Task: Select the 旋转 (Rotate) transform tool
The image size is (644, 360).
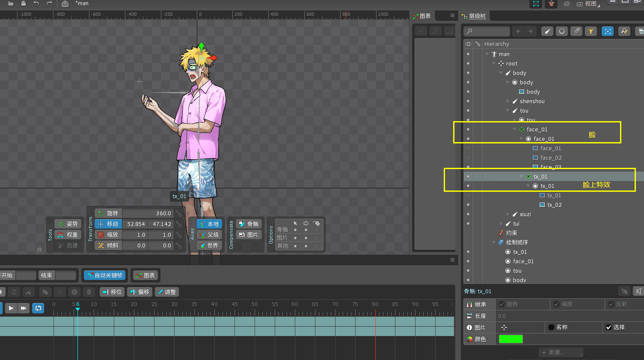Action: click(109, 213)
